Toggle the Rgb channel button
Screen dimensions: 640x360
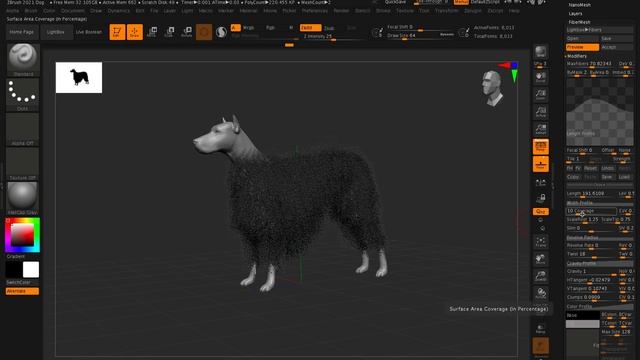tap(270, 28)
